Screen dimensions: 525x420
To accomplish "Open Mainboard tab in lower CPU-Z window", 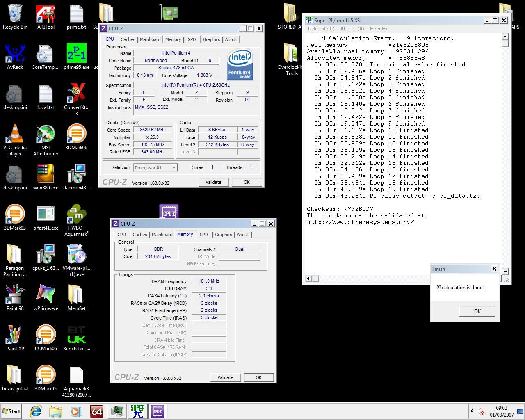I will 162,235.
